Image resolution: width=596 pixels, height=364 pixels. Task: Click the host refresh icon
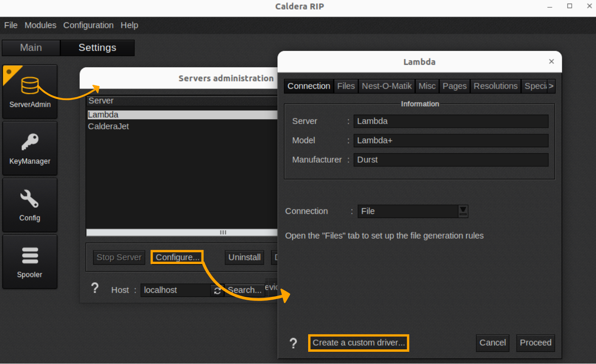(217, 290)
